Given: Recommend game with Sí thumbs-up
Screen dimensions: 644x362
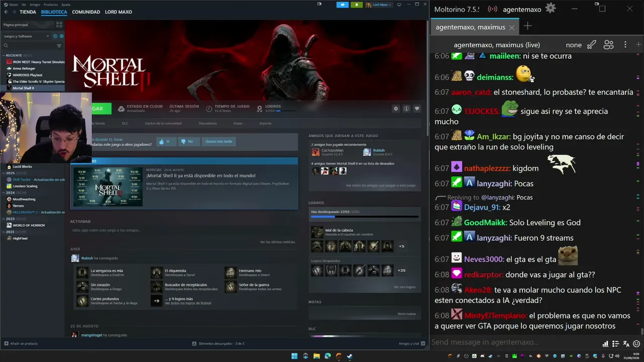Looking at the screenshot, I should [166, 142].
